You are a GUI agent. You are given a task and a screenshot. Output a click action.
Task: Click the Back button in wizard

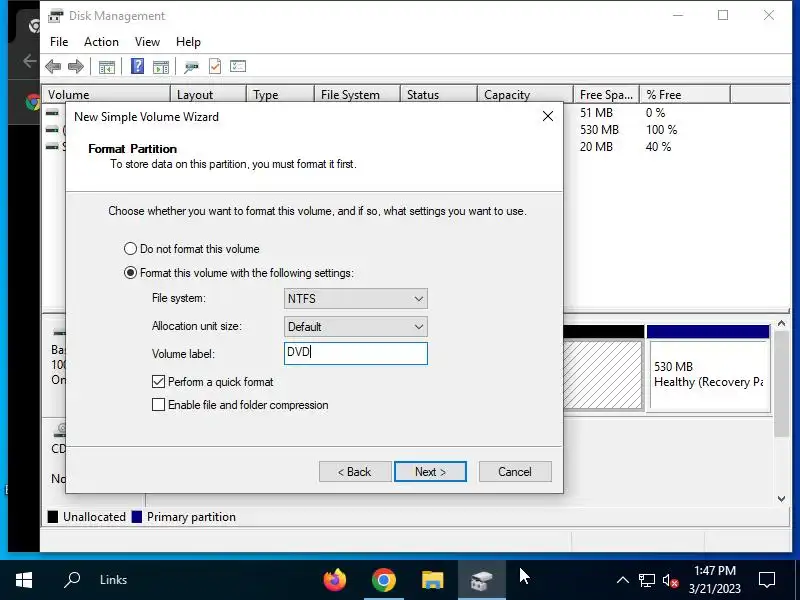355,471
